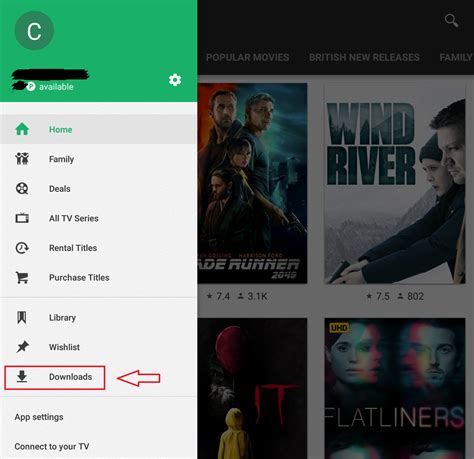The height and width of the screenshot is (459, 474).
Task: Open the Wind River poster
Action: (x=395, y=183)
